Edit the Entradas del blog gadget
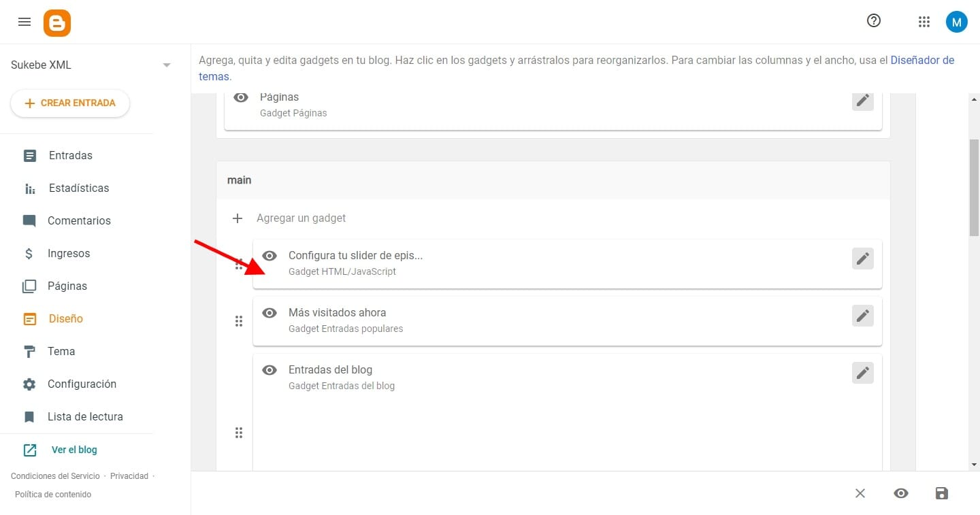This screenshot has height=515, width=980. [x=863, y=373]
